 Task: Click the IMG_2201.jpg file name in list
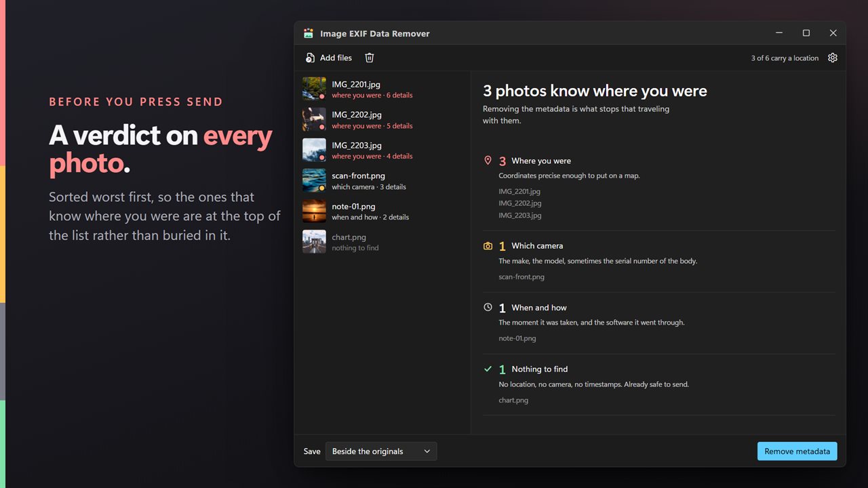point(357,84)
